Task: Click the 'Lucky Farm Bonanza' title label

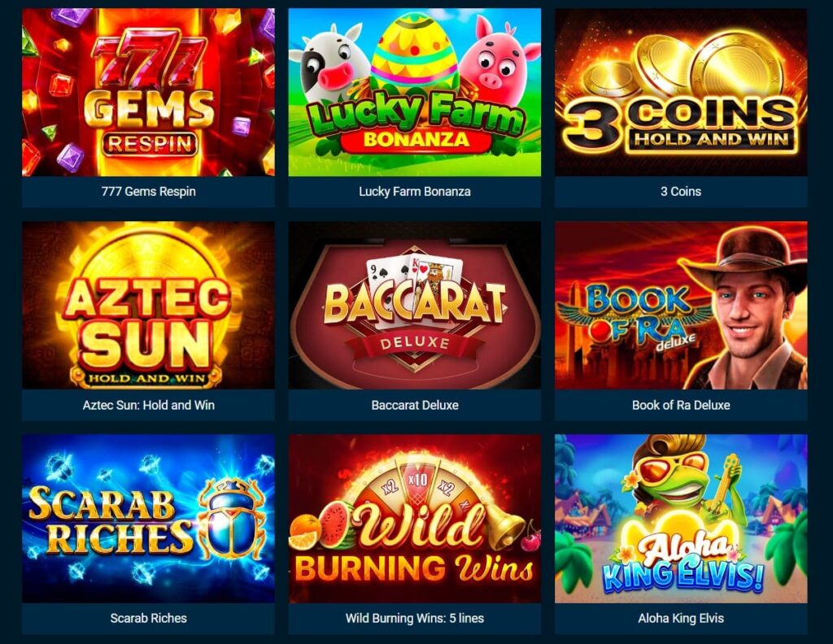Action: pyautogui.click(x=414, y=192)
